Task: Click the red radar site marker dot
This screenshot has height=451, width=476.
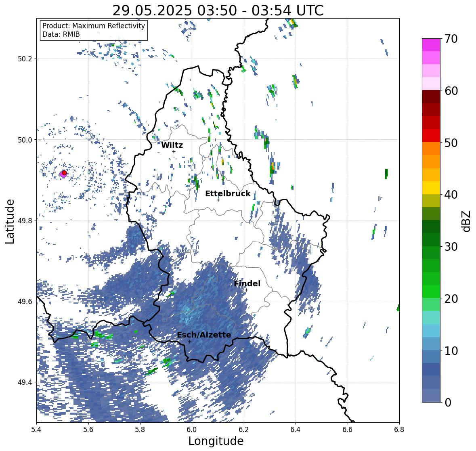Action: click(64, 173)
